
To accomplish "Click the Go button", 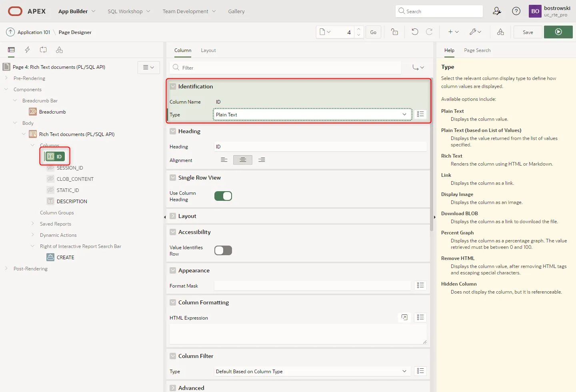I will pyautogui.click(x=373, y=32).
